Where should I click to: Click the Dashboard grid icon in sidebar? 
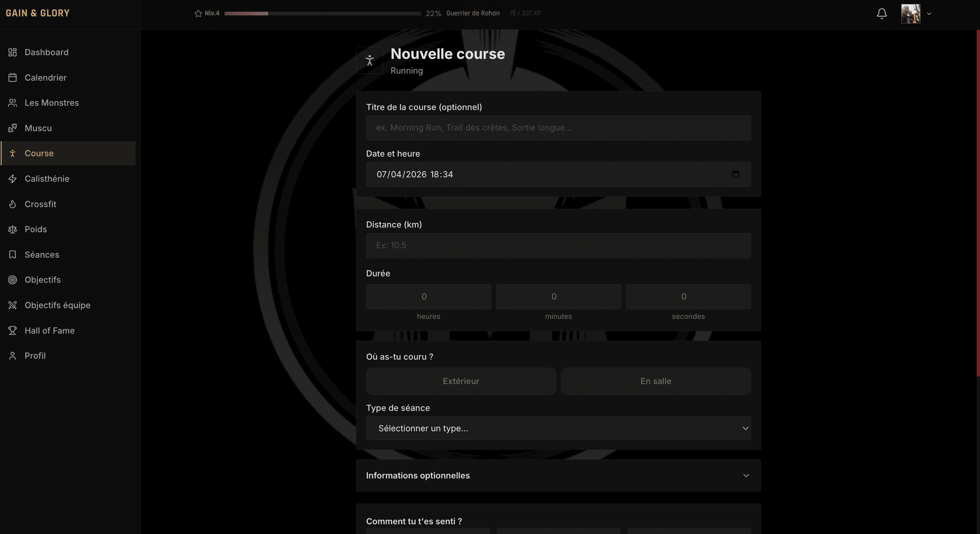[x=13, y=52]
